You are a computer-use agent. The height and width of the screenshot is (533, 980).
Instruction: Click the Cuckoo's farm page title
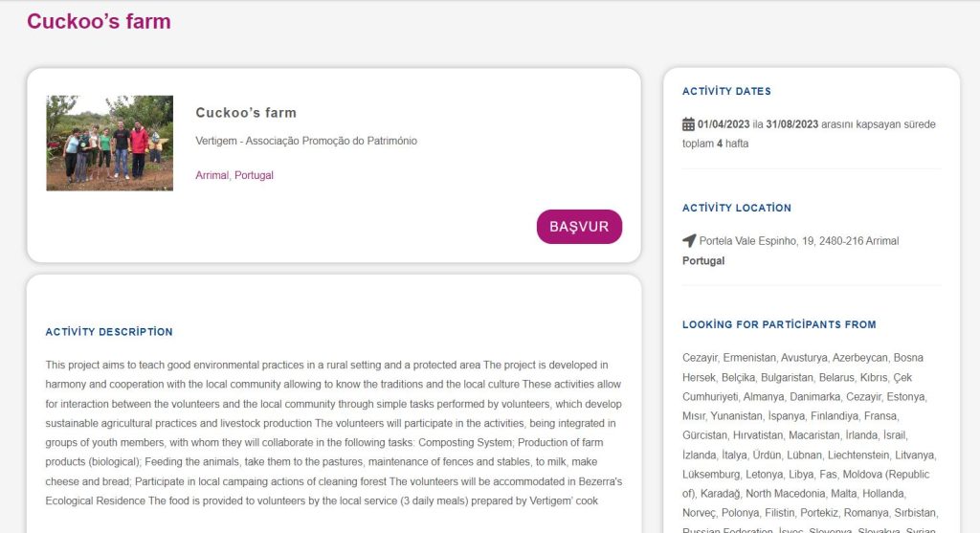click(x=99, y=21)
